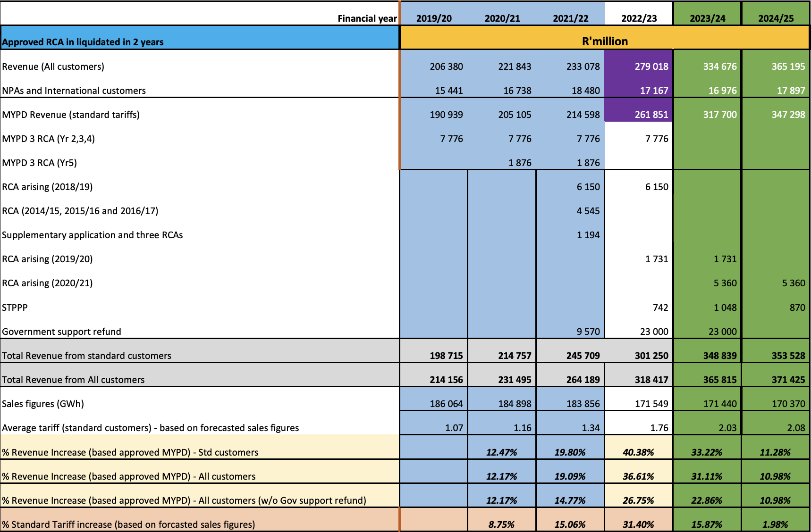Screen dimensions: 811x532
Task: Click the 'RCA arising (2020/21)' row label
Action: [x=47, y=283]
